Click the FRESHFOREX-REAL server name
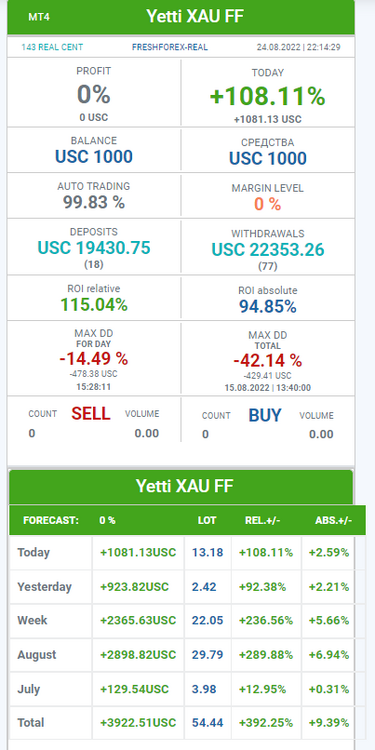The height and width of the screenshot is (750, 375). [170, 47]
